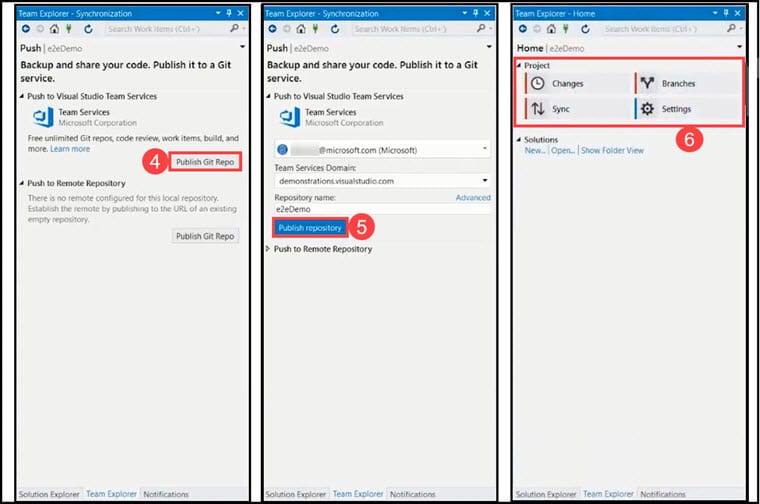Go Home in middle Synchronization panel toolbar
The height and width of the screenshot is (504, 760).
click(x=301, y=29)
